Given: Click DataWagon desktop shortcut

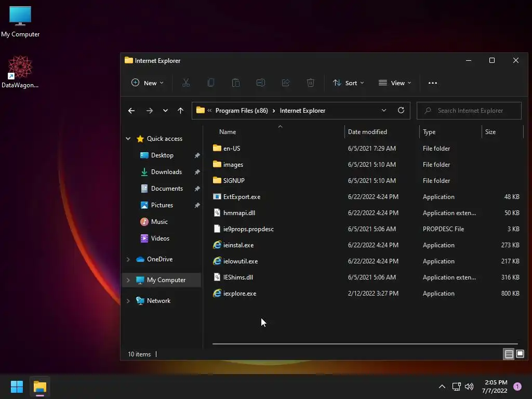Looking at the screenshot, I should pos(20,72).
